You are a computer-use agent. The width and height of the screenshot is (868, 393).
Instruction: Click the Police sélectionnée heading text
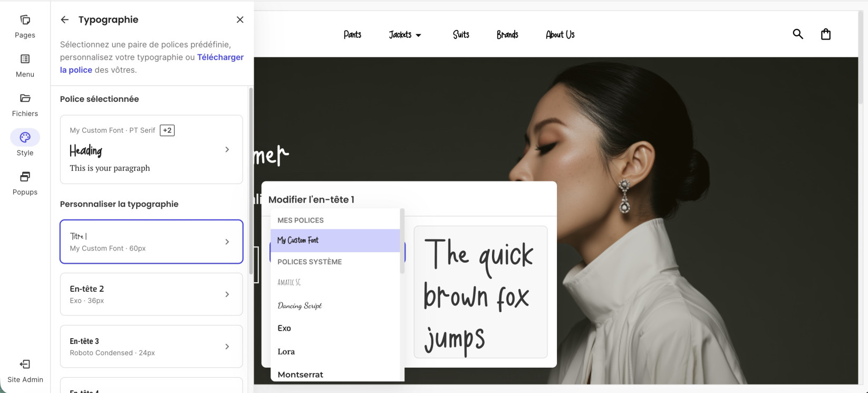coord(100,99)
